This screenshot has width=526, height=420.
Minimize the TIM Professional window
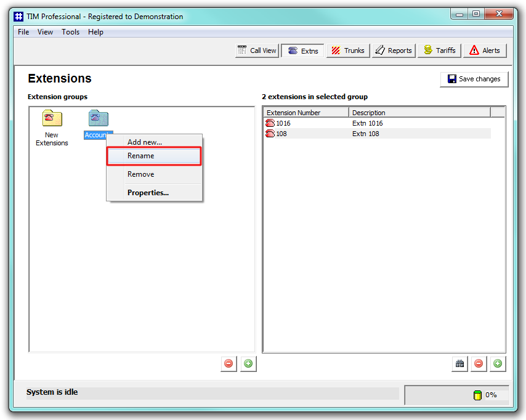(459, 14)
